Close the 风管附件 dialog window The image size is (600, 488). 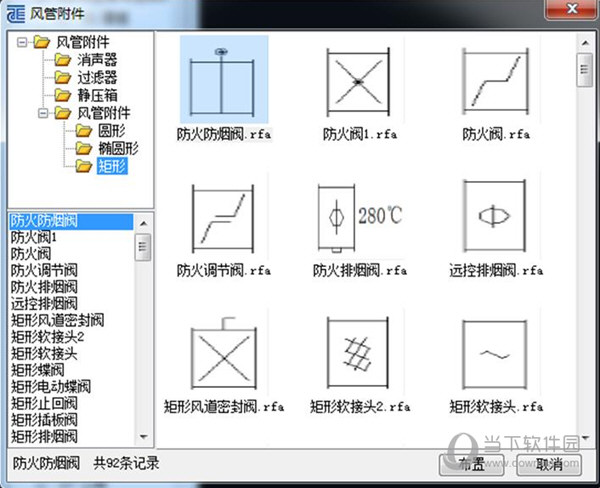pos(572,8)
